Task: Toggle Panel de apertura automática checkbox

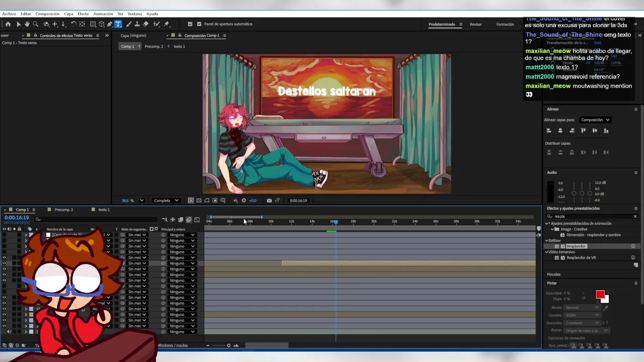Action: tap(199, 24)
